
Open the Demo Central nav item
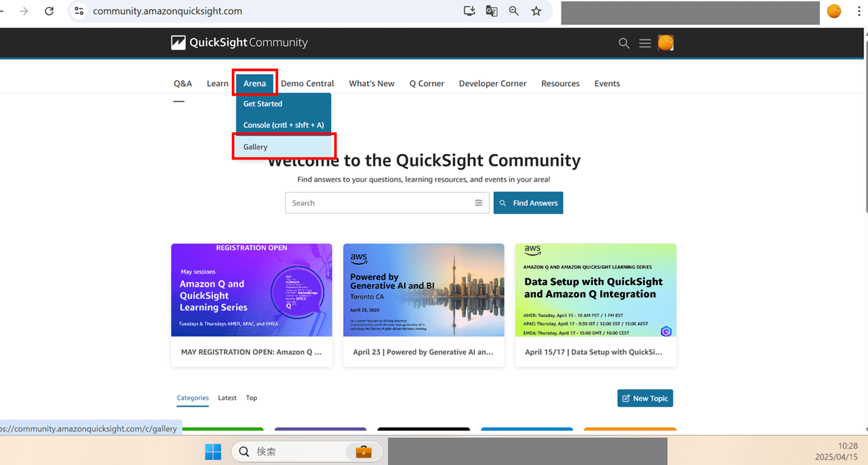[307, 83]
